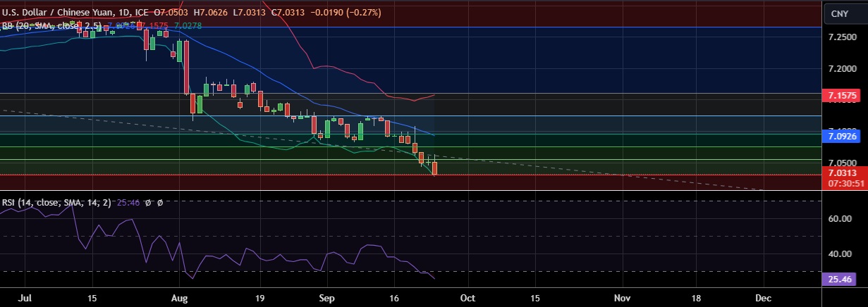Click the red 7.0313 last price label
The image size is (868, 307).
point(844,173)
